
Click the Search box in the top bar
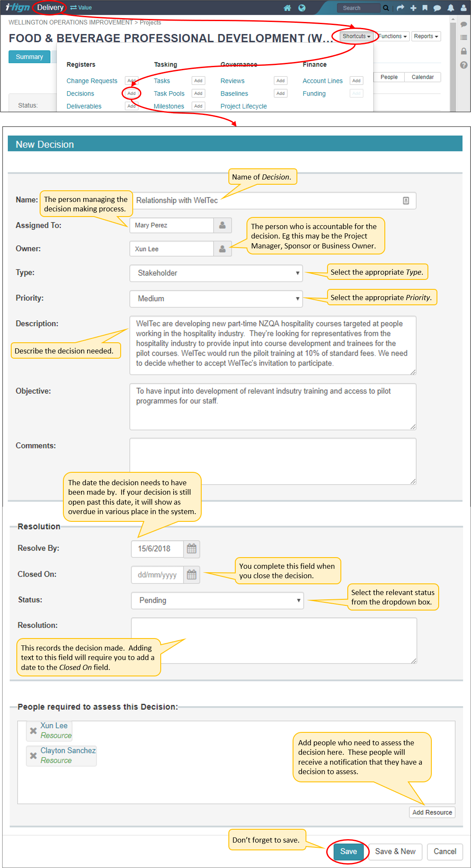coord(359,8)
